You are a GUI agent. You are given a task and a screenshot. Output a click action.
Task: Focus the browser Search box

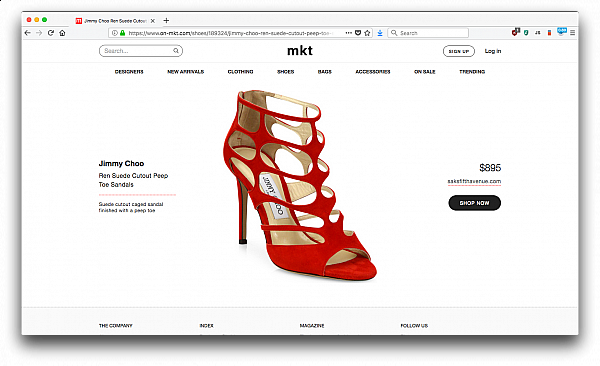(428, 33)
